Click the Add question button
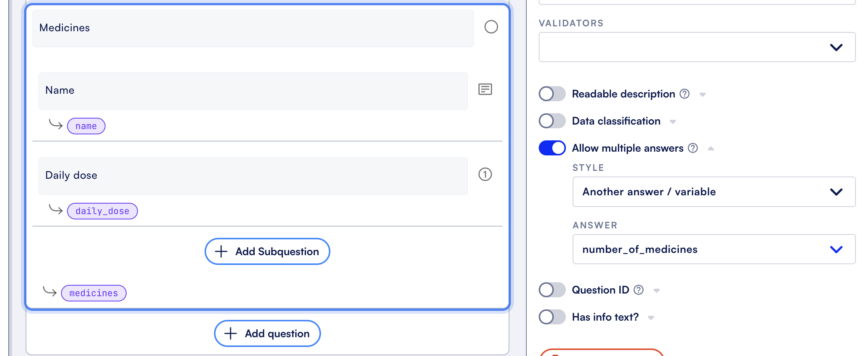The width and height of the screenshot is (868, 356). click(x=267, y=333)
